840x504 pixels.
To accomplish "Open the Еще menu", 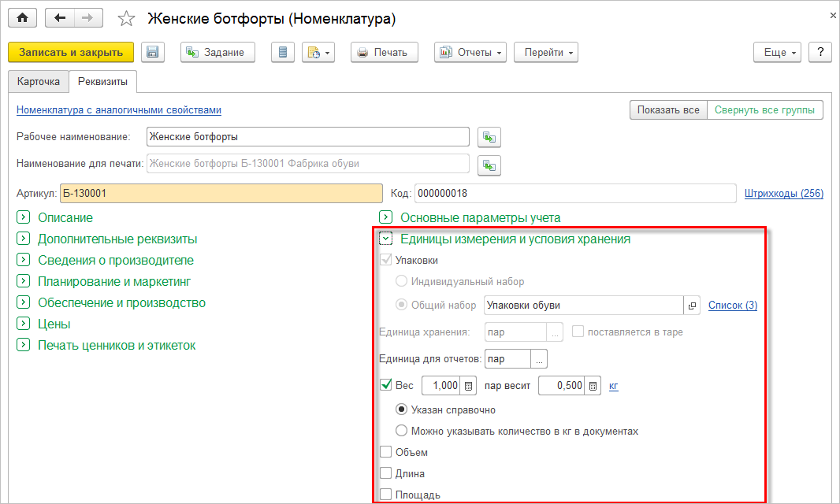I will (x=779, y=53).
